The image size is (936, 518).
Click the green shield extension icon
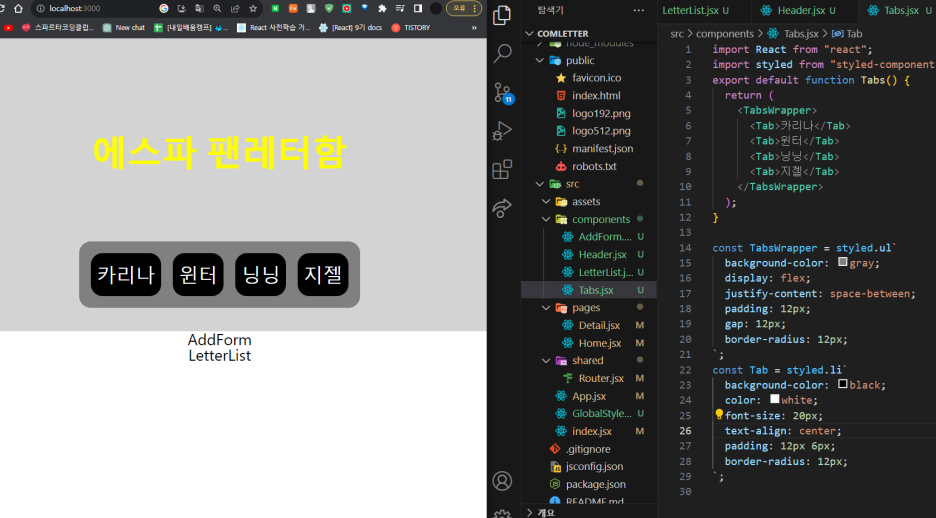(329, 8)
